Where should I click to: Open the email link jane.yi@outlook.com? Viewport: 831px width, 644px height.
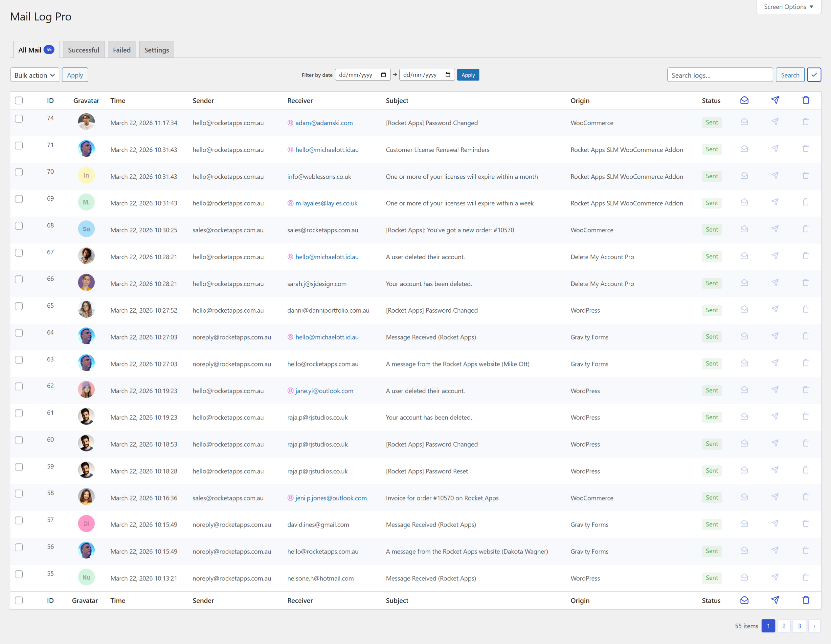[x=324, y=391]
